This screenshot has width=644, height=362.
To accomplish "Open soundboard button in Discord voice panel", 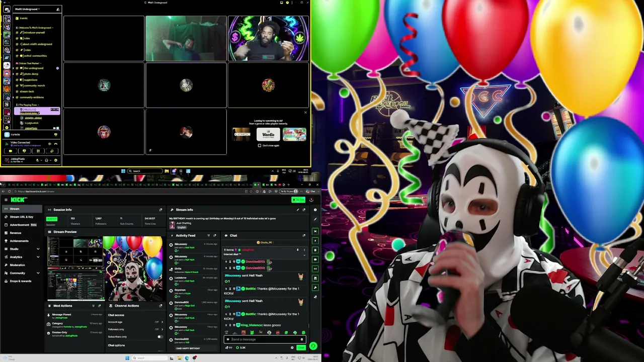I will click(x=52, y=151).
